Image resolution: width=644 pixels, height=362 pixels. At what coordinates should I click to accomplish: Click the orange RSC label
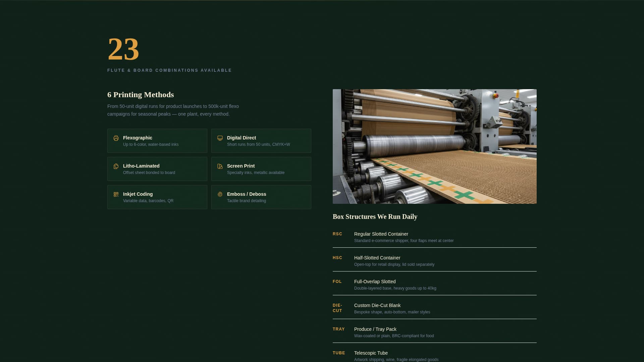click(x=337, y=234)
